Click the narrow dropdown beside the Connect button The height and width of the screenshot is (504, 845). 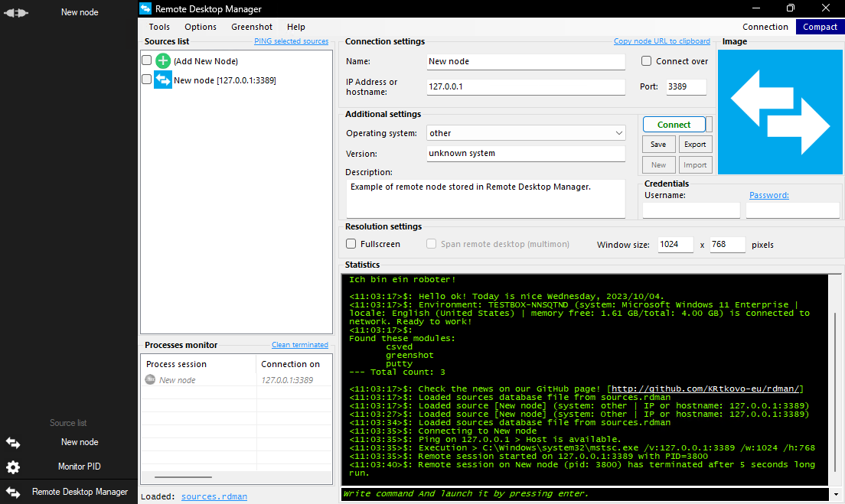(x=710, y=125)
